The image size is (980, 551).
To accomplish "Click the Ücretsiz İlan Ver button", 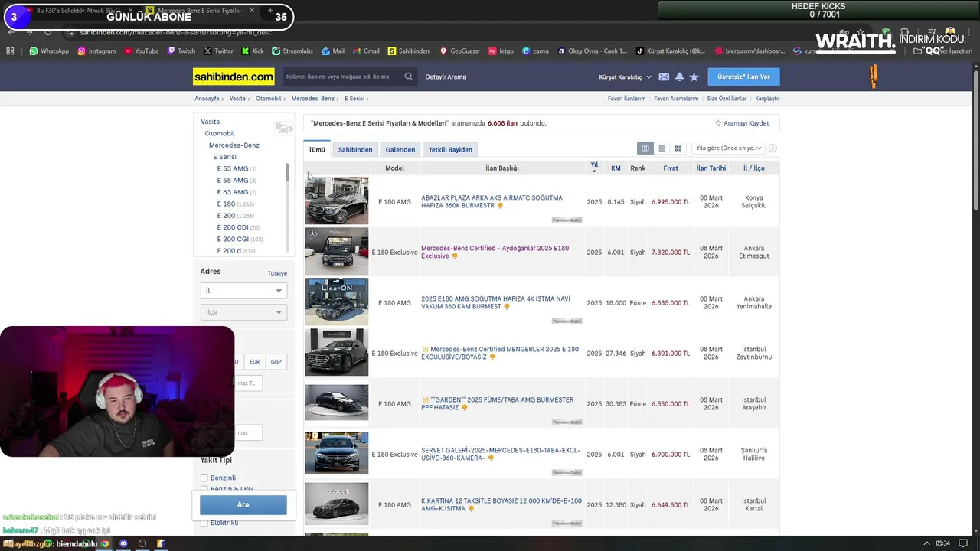I will [x=743, y=77].
